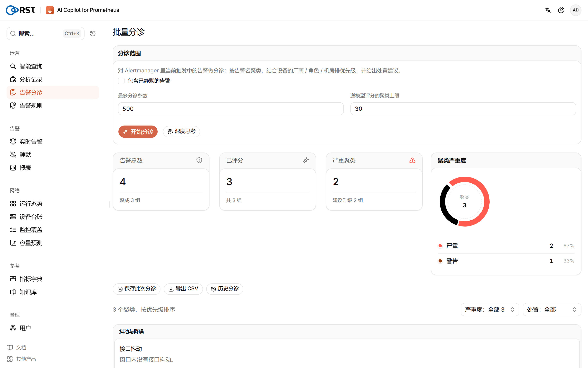The width and height of the screenshot is (588, 368).
Task: Click the 聚类 donut chart
Action: [464, 202]
